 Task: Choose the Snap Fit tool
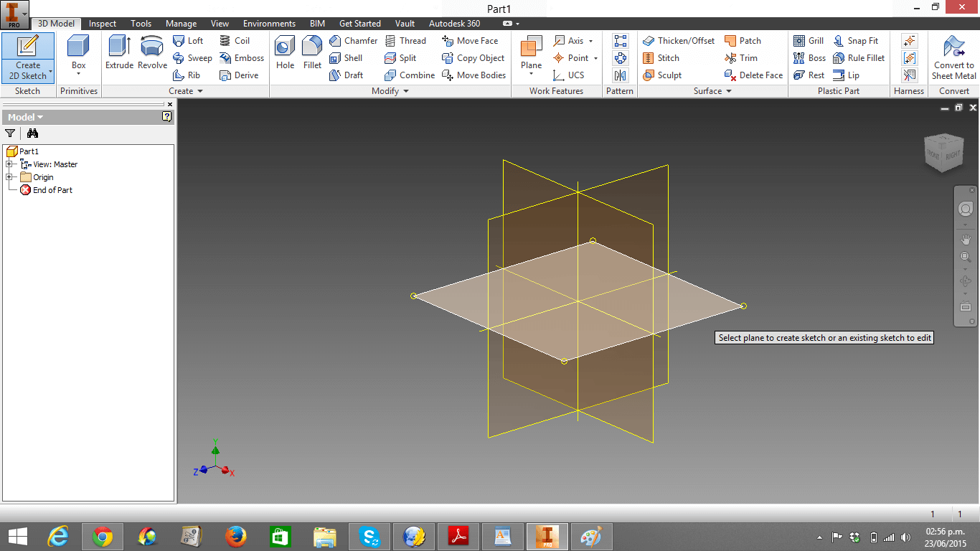(x=855, y=41)
